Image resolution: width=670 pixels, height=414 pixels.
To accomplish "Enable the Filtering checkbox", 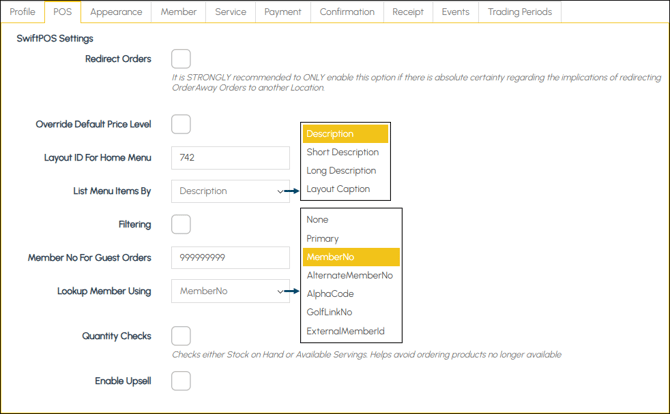I will coord(181,224).
